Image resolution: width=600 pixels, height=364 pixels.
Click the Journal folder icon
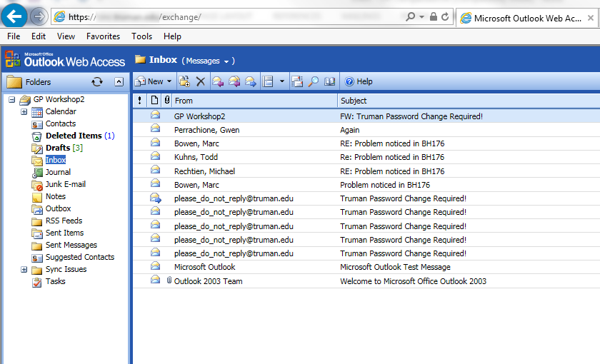pyautogui.click(x=37, y=173)
